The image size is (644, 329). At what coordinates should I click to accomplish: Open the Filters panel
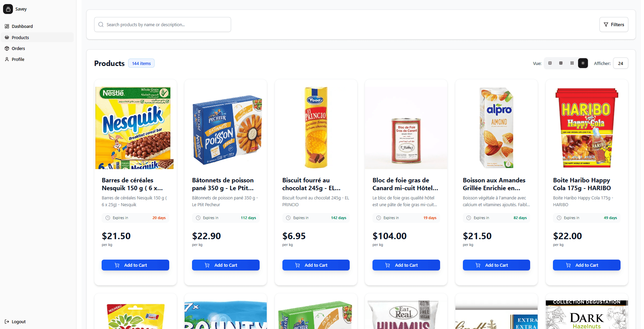point(613,24)
